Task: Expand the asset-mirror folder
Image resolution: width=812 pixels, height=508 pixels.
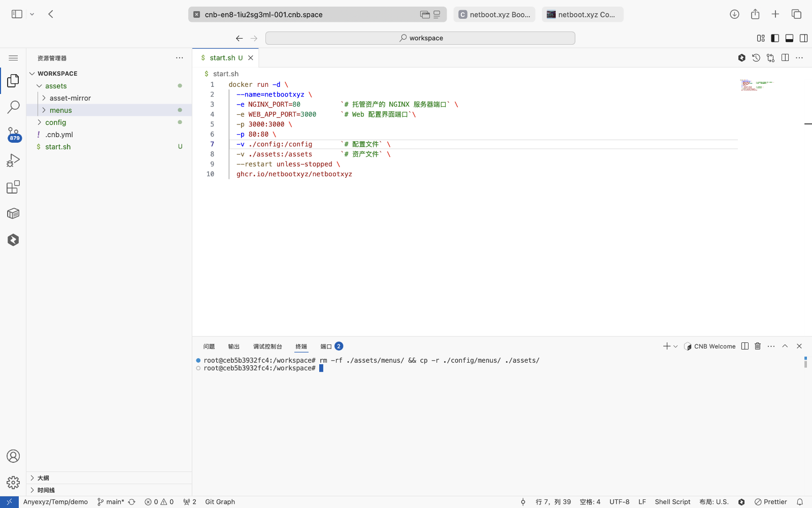Action: click(x=70, y=98)
